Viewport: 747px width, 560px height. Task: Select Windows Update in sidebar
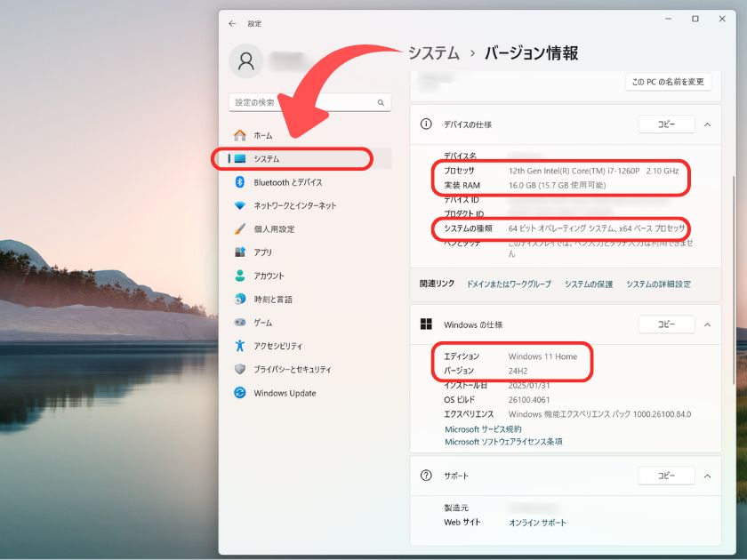coord(310,393)
